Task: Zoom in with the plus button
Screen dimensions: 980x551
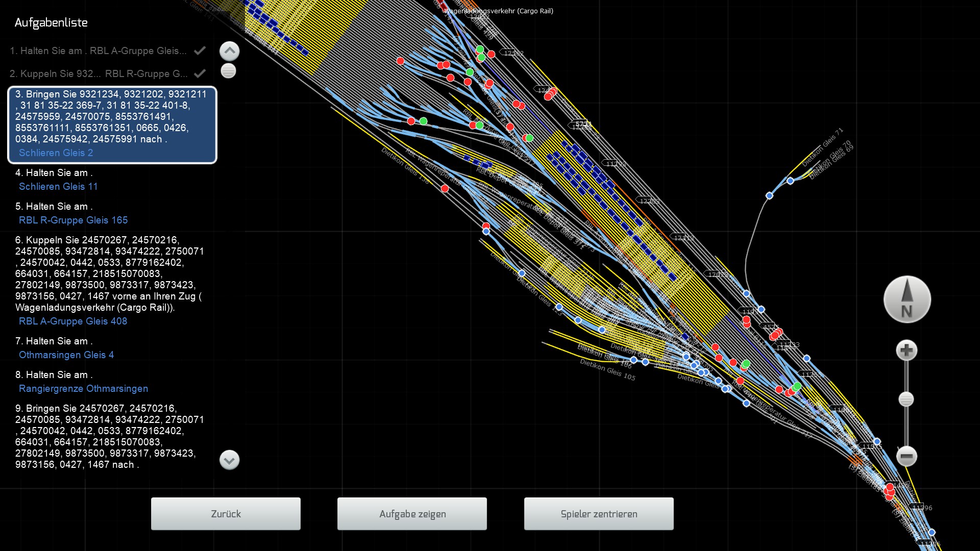Action: pos(906,350)
